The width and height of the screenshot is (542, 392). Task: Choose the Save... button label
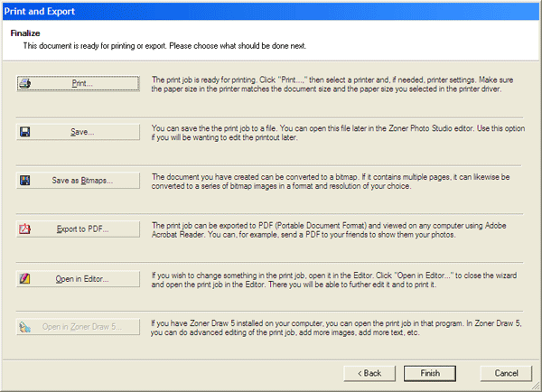click(82, 132)
